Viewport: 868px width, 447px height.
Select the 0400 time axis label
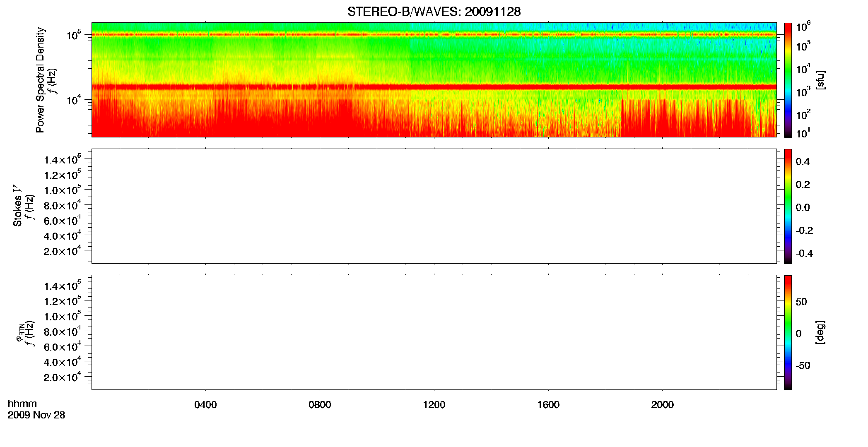205,405
